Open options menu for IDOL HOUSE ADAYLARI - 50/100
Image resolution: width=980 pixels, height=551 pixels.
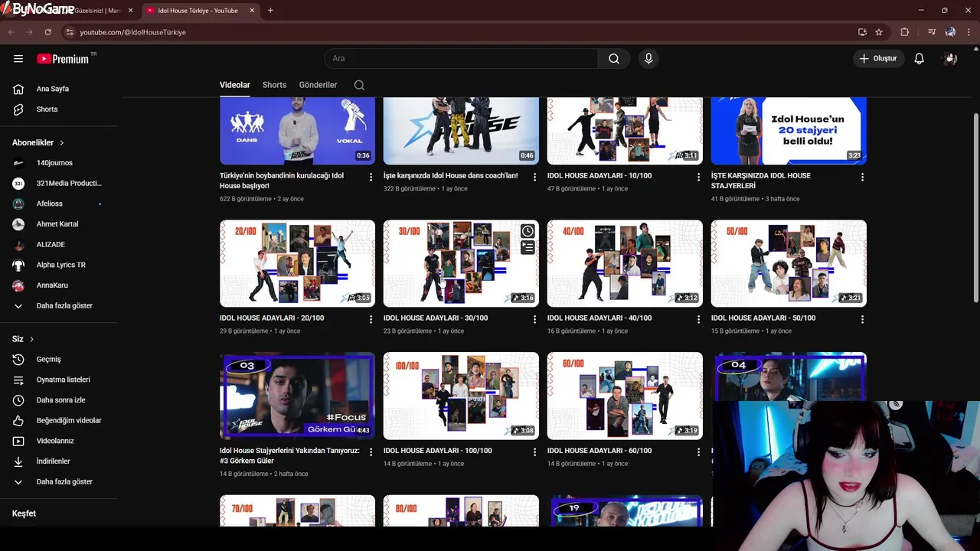(x=862, y=319)
